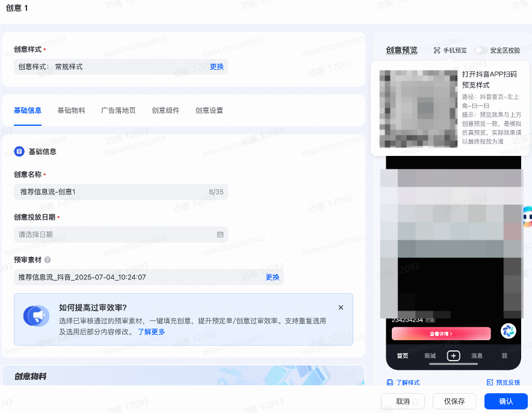Open the 创意设置 tab
This screenshot has height=413, width=532.
(x=209, y=110)
